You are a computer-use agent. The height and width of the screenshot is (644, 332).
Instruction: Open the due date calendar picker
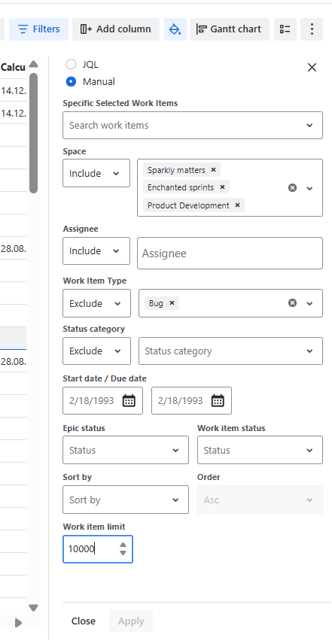pyautogui.click(x=218, y=400)
